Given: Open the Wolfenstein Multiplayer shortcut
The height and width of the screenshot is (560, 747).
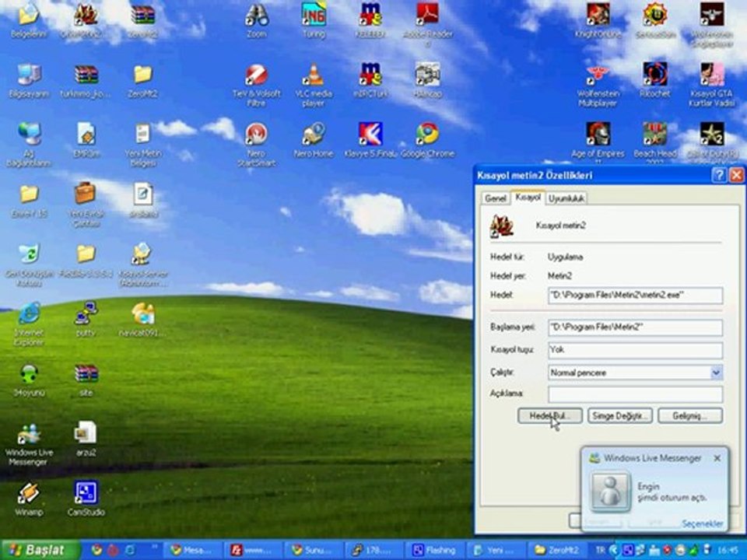Looking at the screenshot, I should [598, 75].
